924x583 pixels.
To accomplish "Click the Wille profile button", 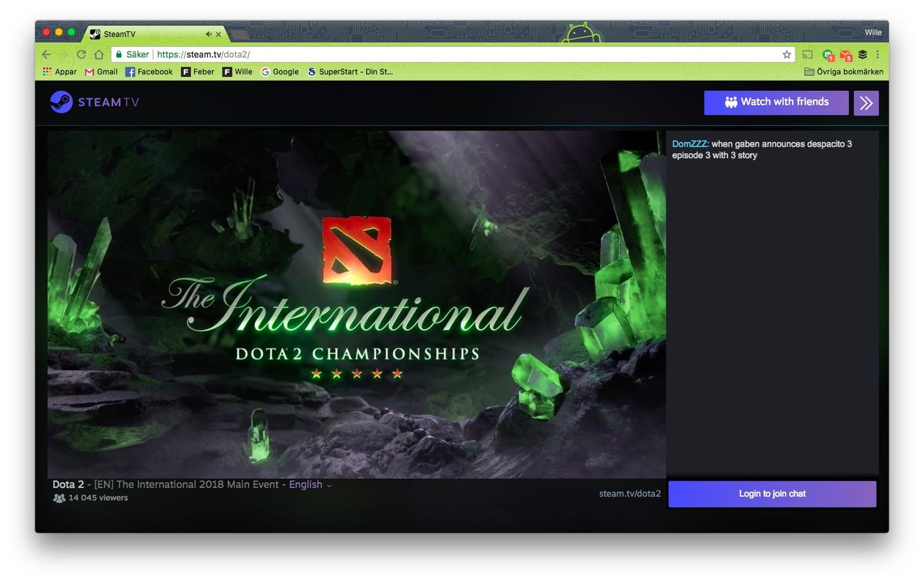I will pyautogui.click(x=873, y=32).
